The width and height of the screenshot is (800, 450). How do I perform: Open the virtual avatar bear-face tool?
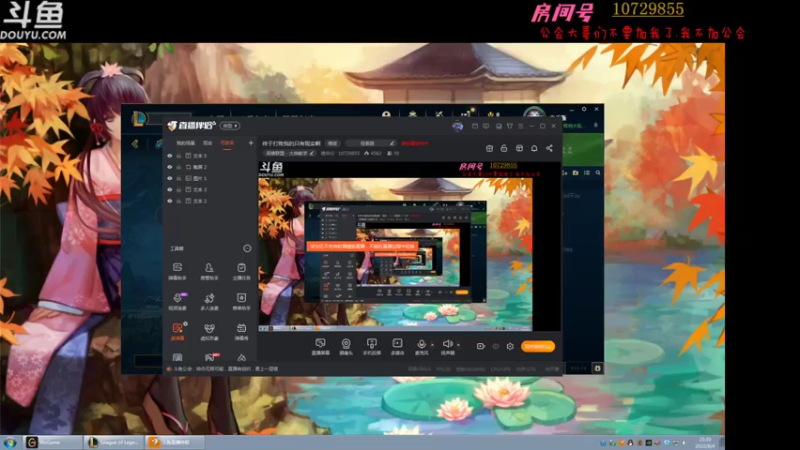[209, 332]
